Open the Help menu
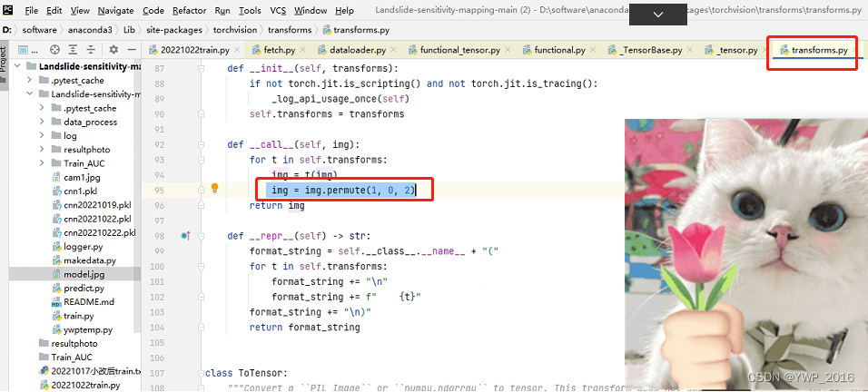This screenshot has height=392, width=868. point(344,11)
